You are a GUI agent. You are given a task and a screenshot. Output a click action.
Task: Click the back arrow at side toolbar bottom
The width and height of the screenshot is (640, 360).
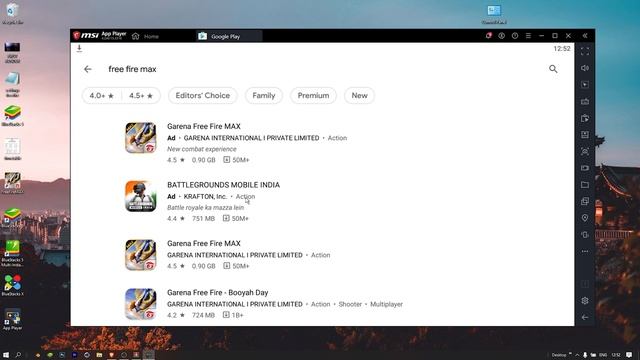(585, 317)
